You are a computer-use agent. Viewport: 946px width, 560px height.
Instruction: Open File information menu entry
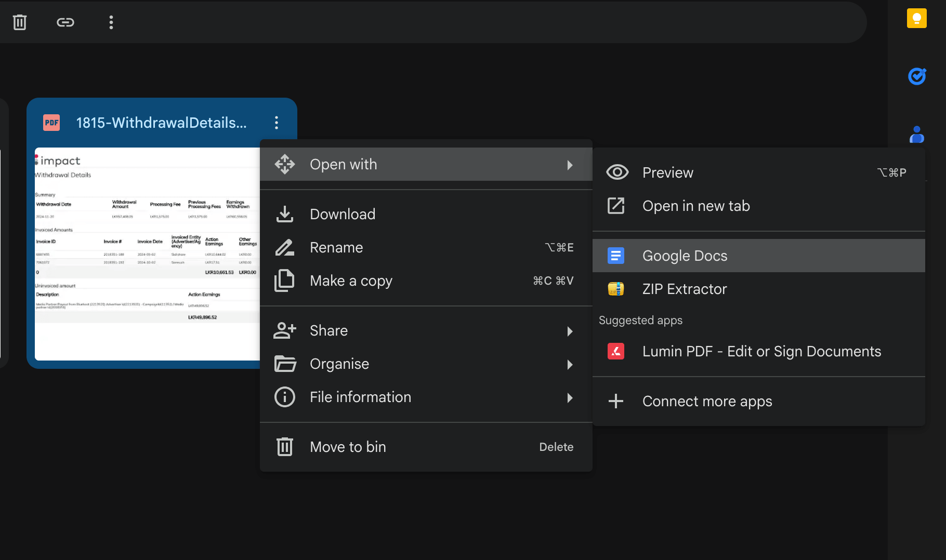426,397
